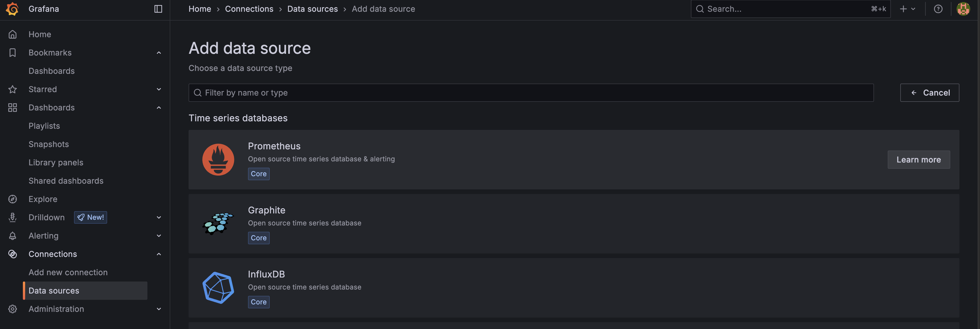The height and width of the screenshot is (329, 980).
Task: Open the plus new-item dropdown
Action: 907,9
